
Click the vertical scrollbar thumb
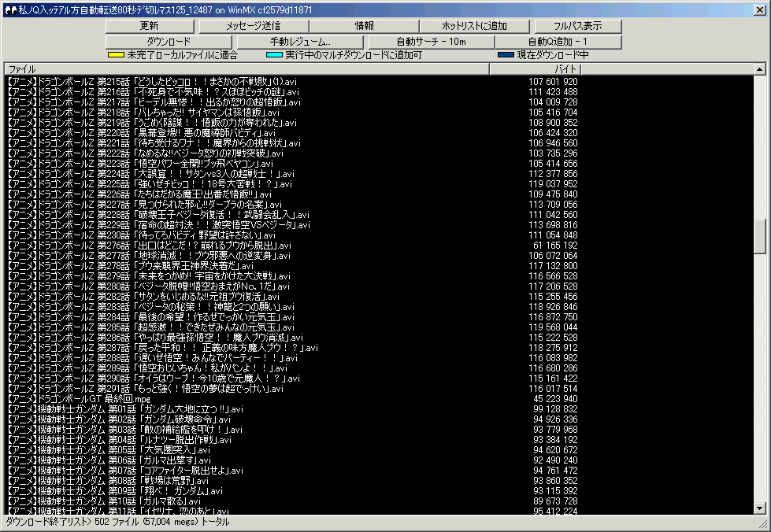[x=759, y=236]
